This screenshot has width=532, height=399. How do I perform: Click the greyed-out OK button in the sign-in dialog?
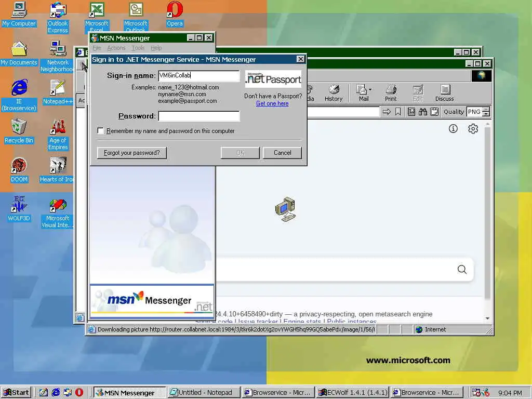click(x=240, y=153)
